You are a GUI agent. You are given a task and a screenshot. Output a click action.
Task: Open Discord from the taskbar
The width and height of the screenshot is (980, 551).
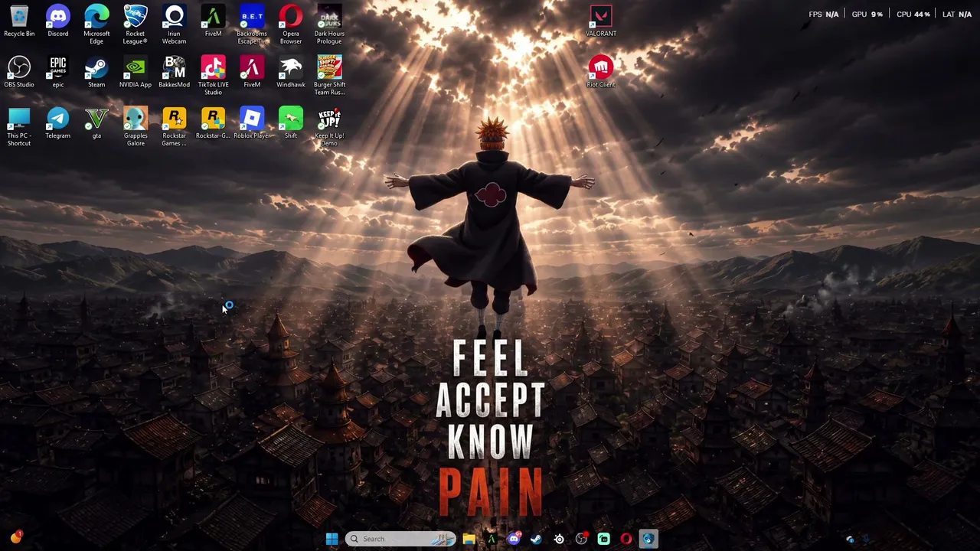pos(514,539)
